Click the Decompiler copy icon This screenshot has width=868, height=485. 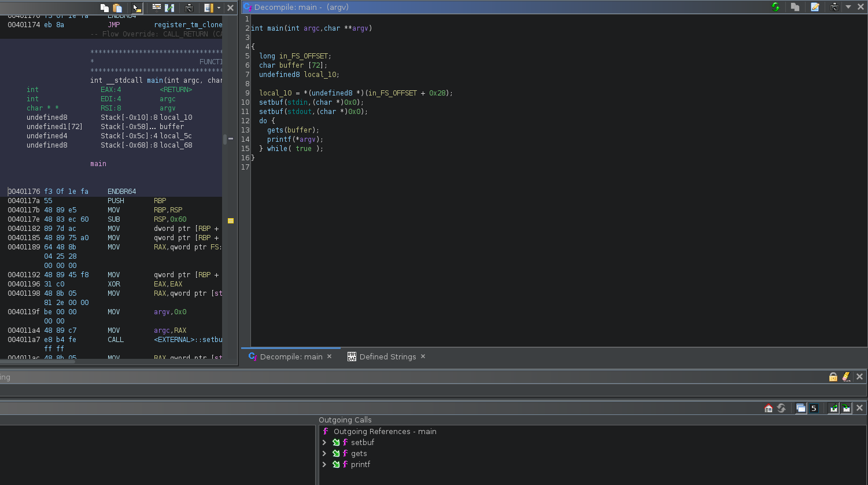pyautogui.click(x=795, y=7)
